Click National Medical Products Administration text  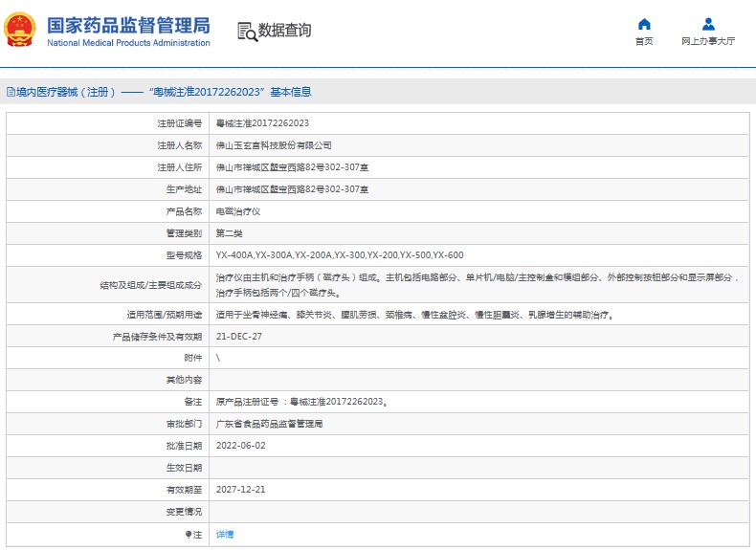(129, 43)
